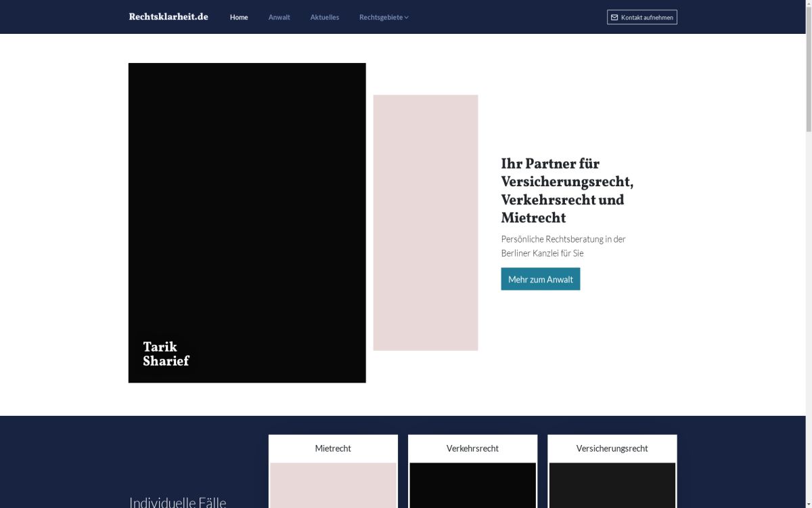Image resolution: width=812 pixels, height=508 pixels.
Task: Click the vertical page scrollbar thumb
Action: click(x=808, y=68)
